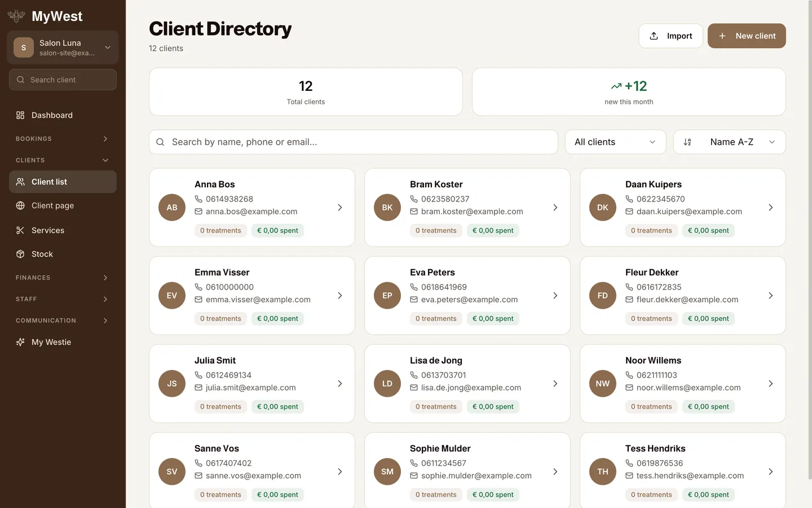Click the phone icon for Emma Visser

tap(198, 287)
